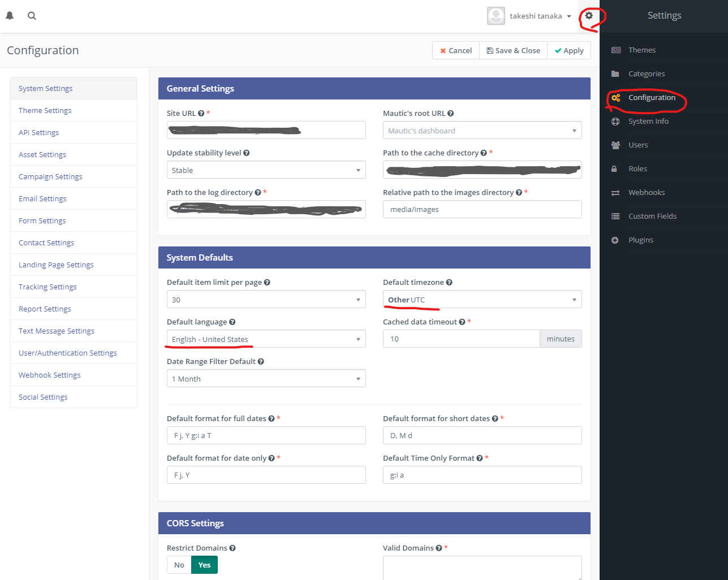
Task: Click the settings gear icon
Action: 589,16
